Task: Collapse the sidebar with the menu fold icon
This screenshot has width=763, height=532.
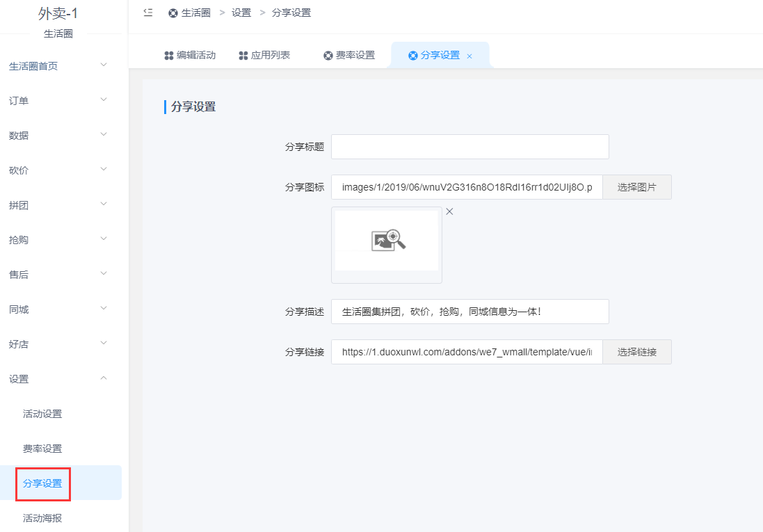Action: pos(148,13)
